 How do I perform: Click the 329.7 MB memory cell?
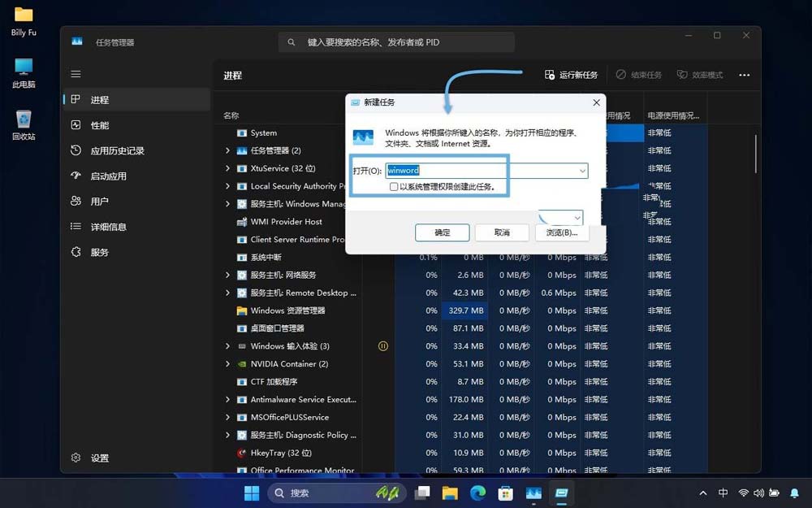click(464, 310)
